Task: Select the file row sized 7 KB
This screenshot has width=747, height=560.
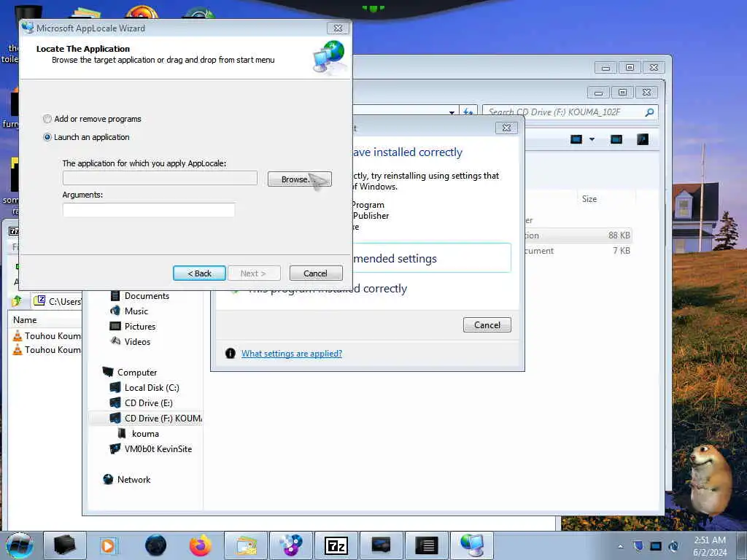Action: [578, 251]
